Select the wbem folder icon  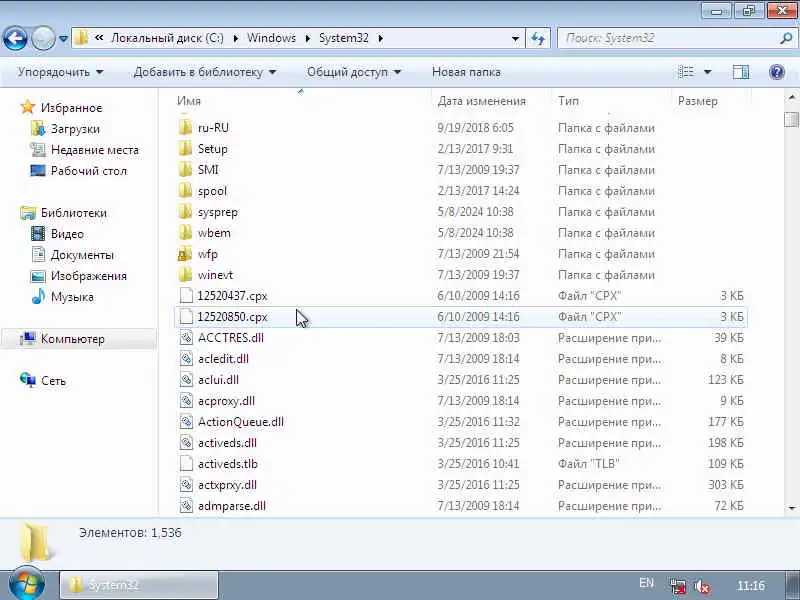pyautogui.click(x=186, y=233)
